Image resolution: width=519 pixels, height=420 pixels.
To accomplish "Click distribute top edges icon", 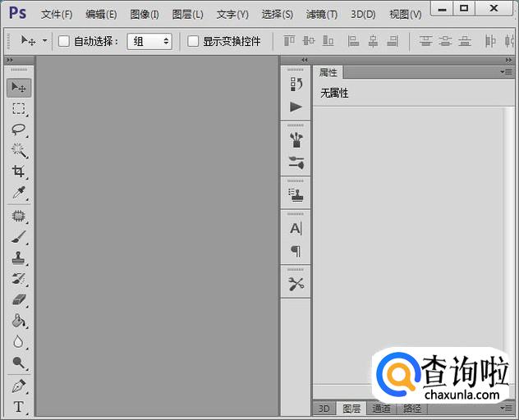I will [x=425, y=41].
